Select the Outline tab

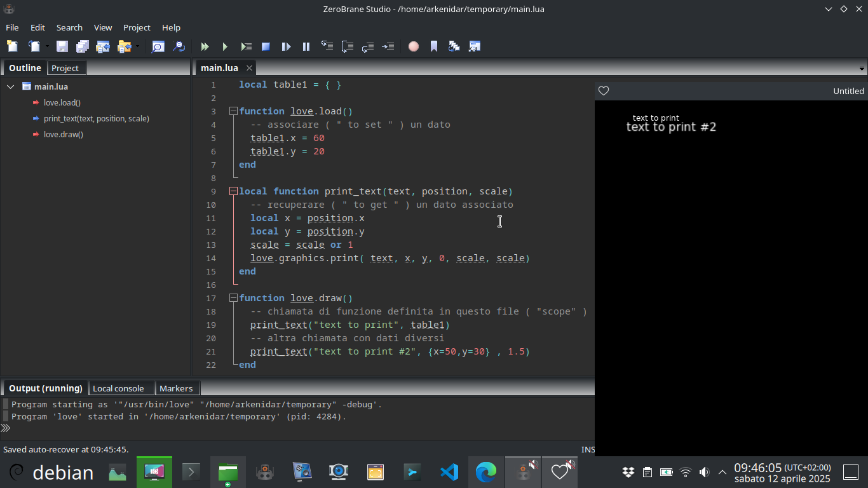[x=25, y=68]
